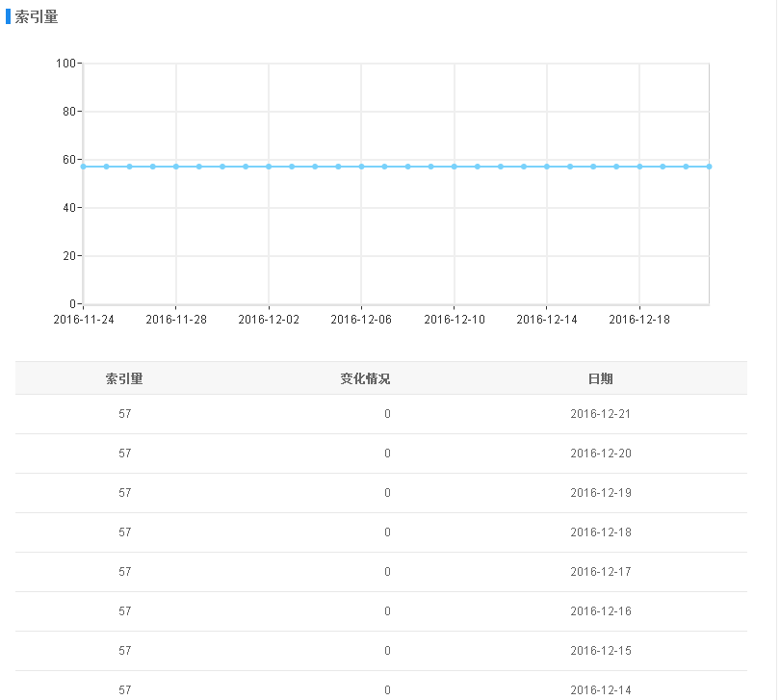This screenshot has height=700, width=780.
Task: Click the 索引量 section title at top
Action: tap(37, 17)
